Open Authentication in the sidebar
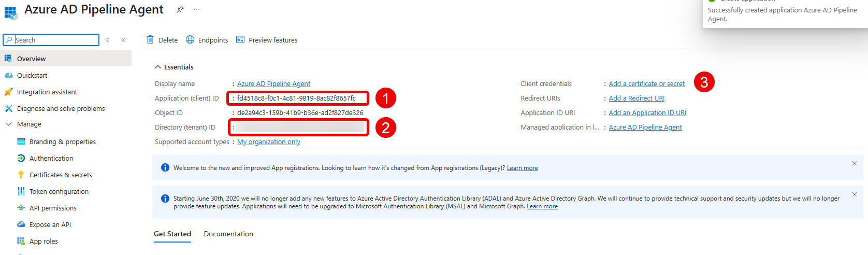This screenshot has width=868, height=255. coord(51,158)
